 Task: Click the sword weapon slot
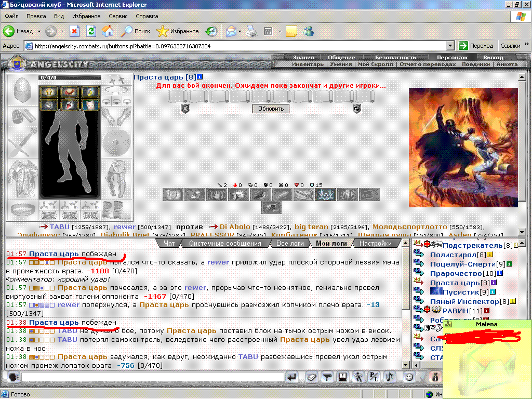pyautogui.click(x=23, y=142)
